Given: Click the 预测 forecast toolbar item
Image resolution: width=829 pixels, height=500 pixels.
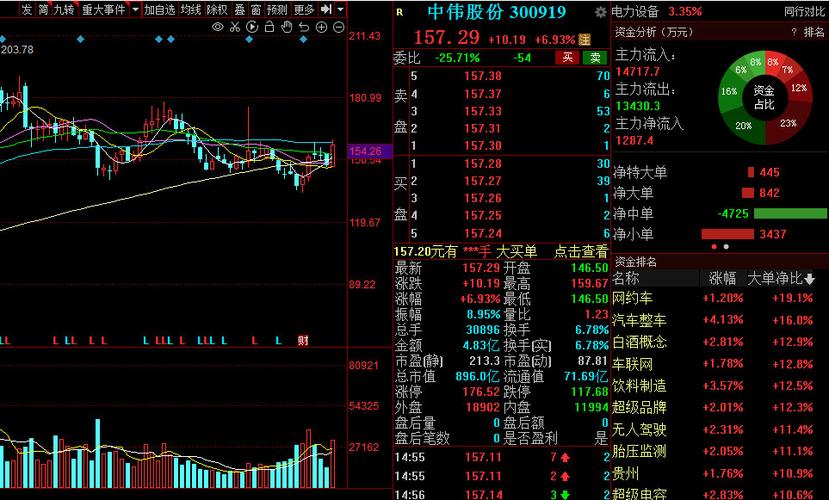Looking at the screenshot, I should [x=277, y=10].
